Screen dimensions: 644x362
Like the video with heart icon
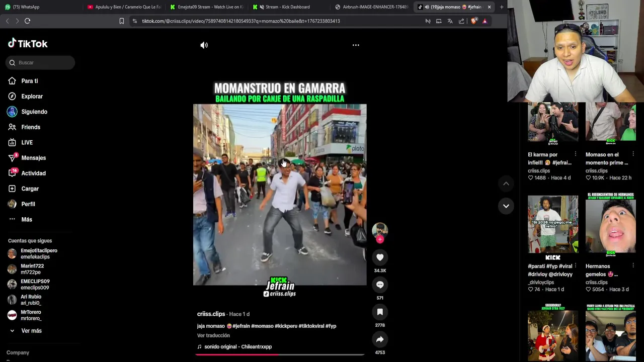(380, 257)
